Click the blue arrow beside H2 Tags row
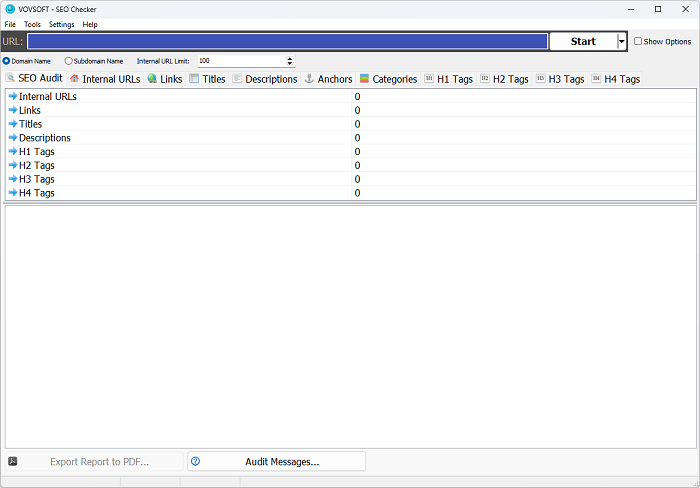 (13, 165)
